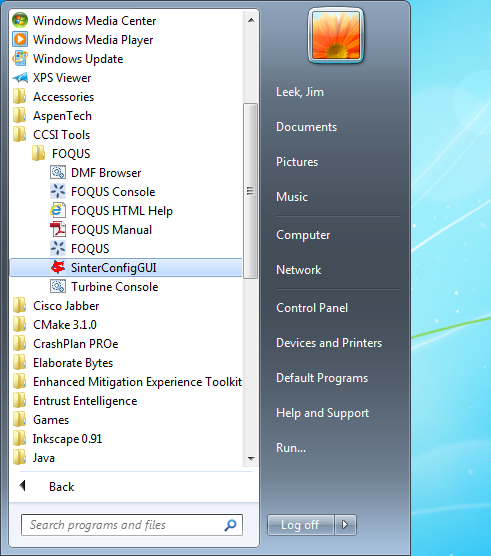Launch the DMF Browser icon
Screen dimensions: 491x556
(x=58, y=173)
